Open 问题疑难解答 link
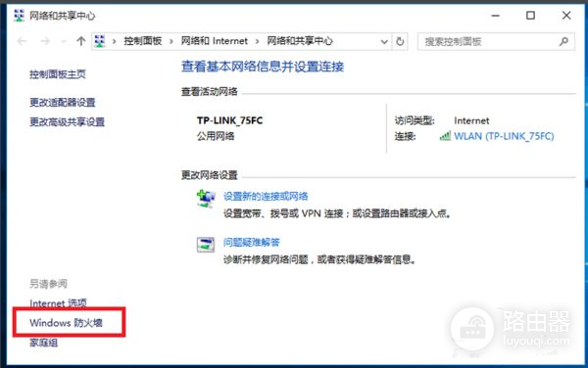This screenshot has height=368, width=588. (251, 242)
